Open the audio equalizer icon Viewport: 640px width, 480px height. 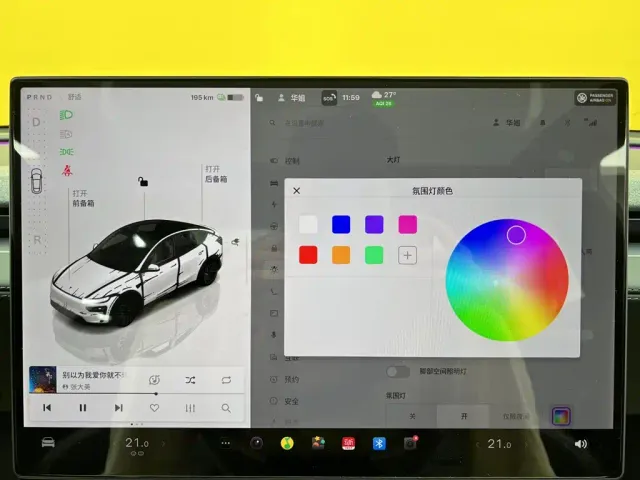click(x=190, y=408)
